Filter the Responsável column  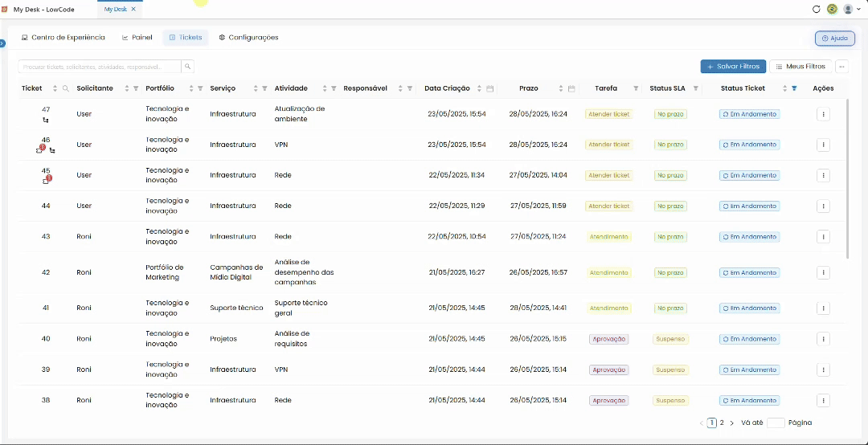pyautogui.click(x=410, y=88)
